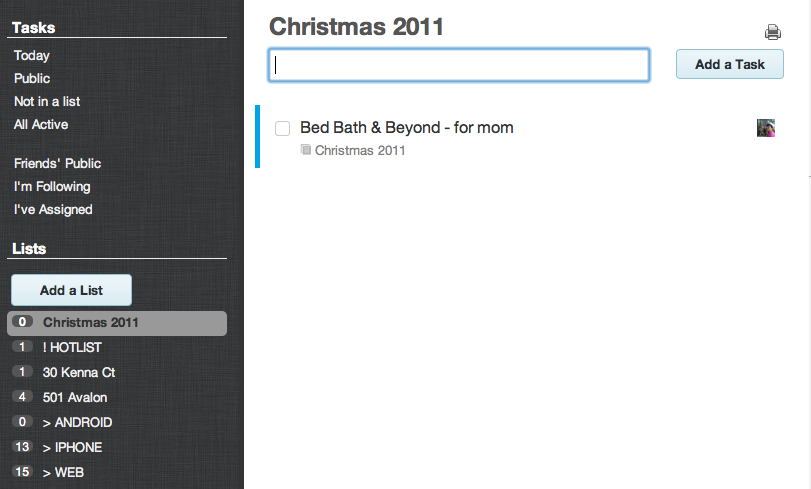Viewport: 811px width, 489px height.
Task: Open Friends' Public tasks
Action: click(x=57, y=163)
